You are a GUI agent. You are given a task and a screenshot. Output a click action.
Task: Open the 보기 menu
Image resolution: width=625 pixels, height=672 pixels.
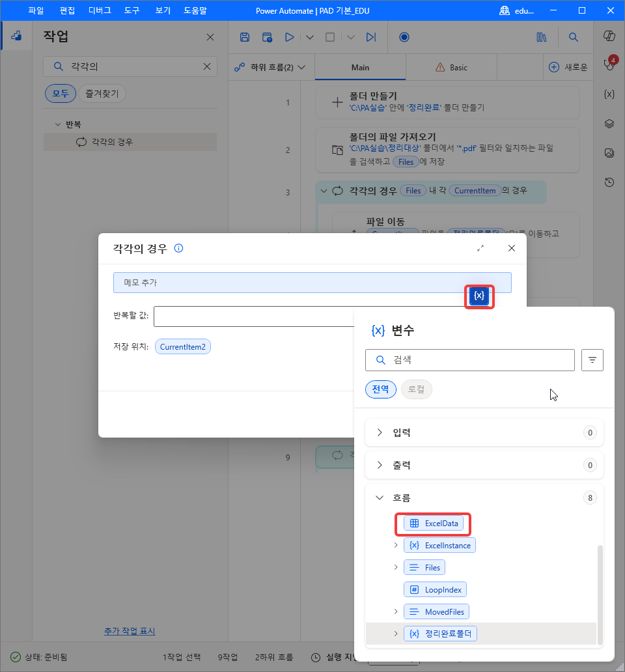(163, 10)
